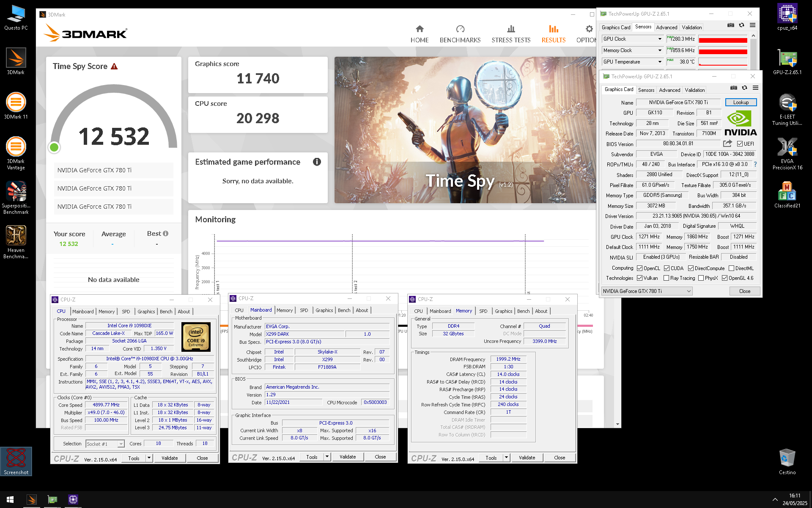Toggle CUDA checkbox in GPU-Z
Viewport: 812px width, 508px height.
coord(667,268)
